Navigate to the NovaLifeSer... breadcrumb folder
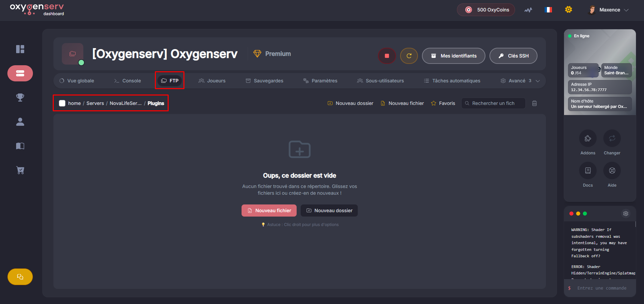The image size is (644, 304). 125,103
